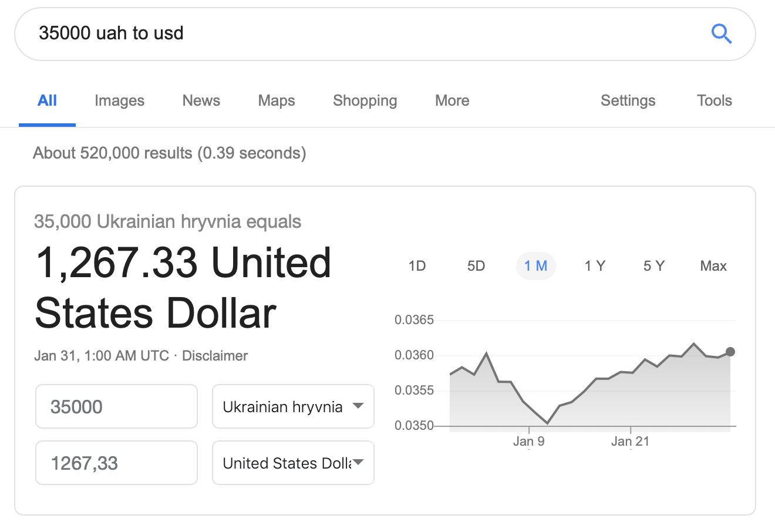This screenshot has height=532, width=775.
Task: Choose the 5 Y chart range
Action: (x=654, y=266)
